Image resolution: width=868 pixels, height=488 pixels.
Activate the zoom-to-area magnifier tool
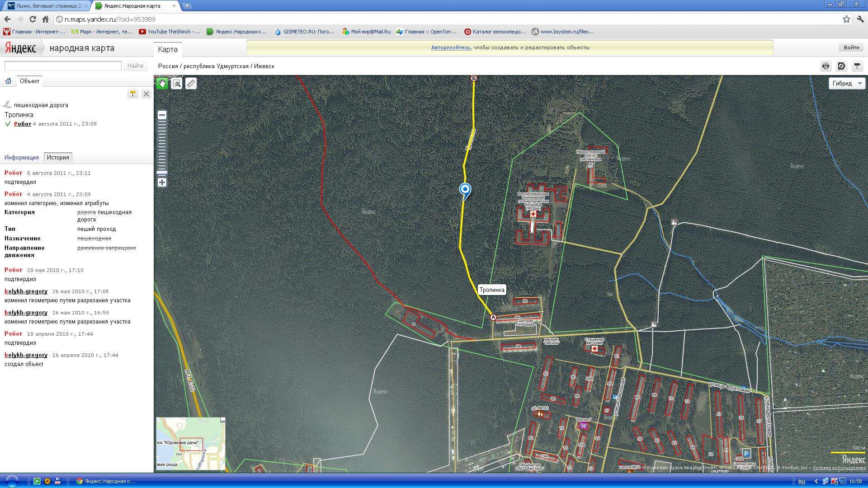coord(177,83)
